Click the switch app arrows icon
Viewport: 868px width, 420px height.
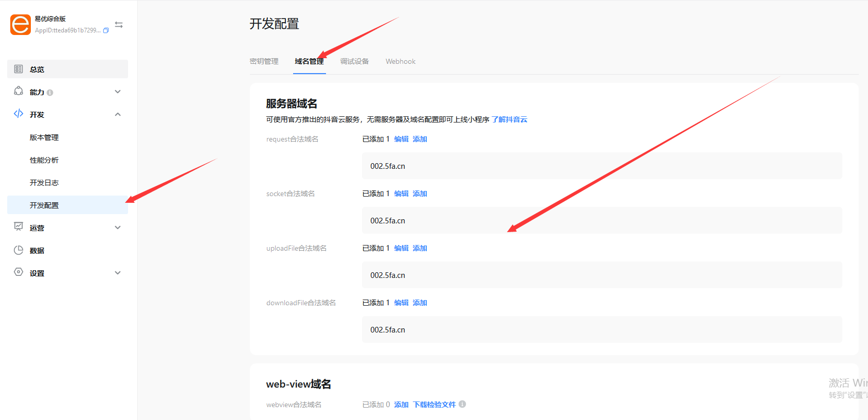click(x=119, y=25)
